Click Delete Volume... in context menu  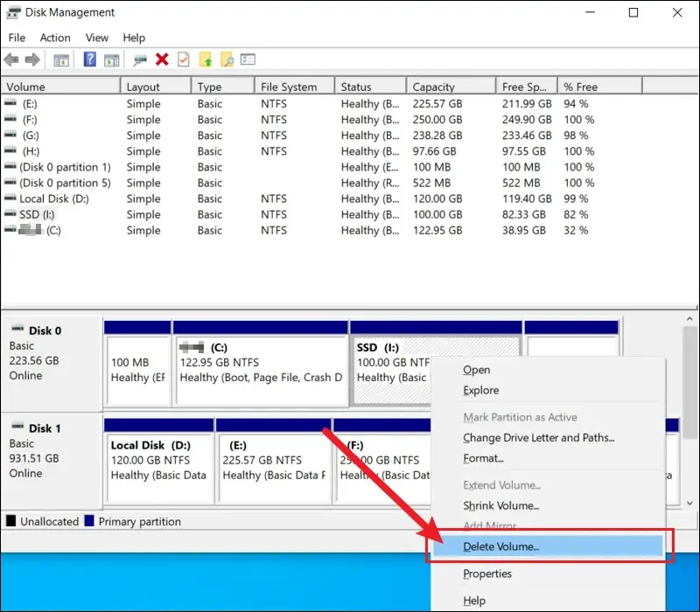tap(548, 546)
